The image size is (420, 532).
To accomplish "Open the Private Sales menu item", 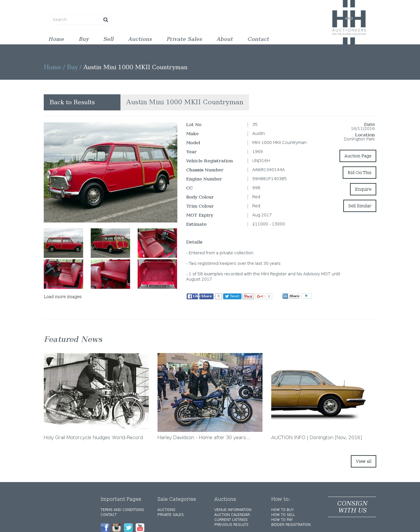I will pos(184,39).
